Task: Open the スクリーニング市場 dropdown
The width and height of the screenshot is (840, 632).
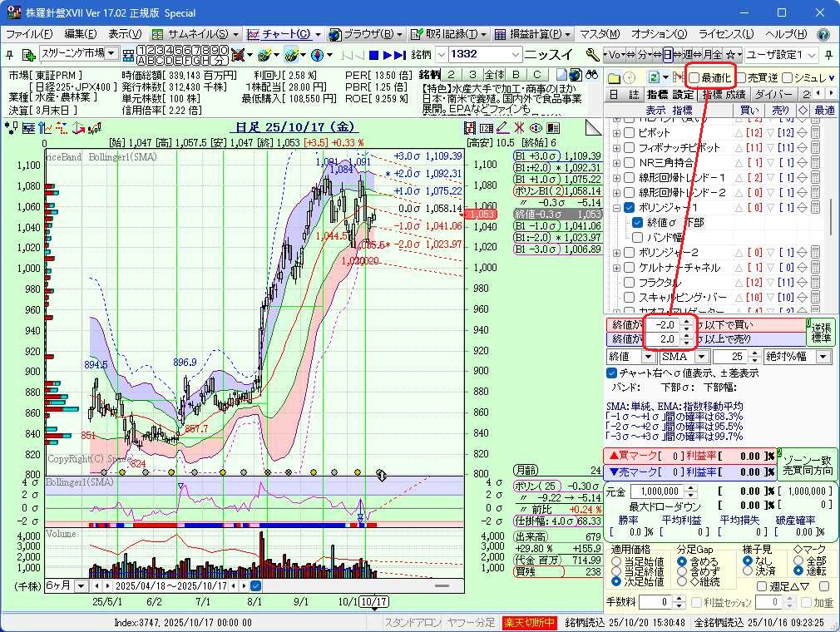Action: click(x=111, y=54)
